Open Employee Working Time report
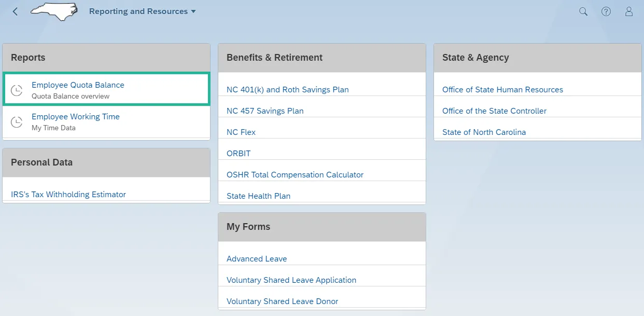The image size is (644, 316). pyautogui.click(x=76, y=117)
